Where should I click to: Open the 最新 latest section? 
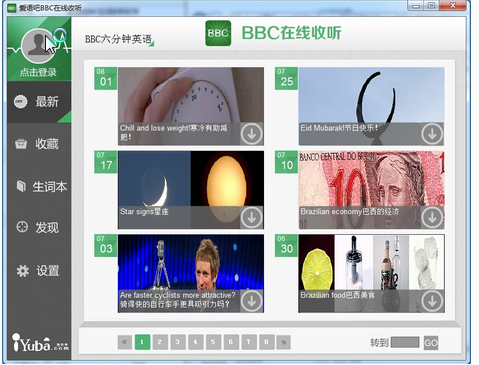point(39,102)
